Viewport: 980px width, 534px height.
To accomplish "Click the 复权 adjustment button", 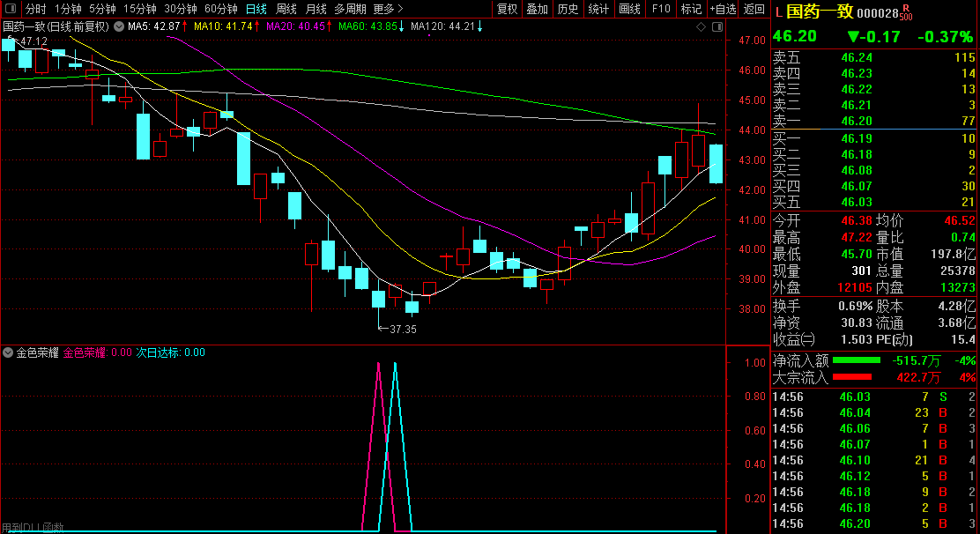I will (508, 9).
